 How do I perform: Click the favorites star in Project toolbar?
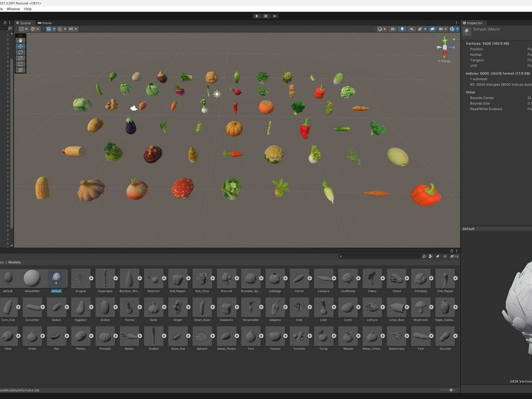[x=445, y=257]
